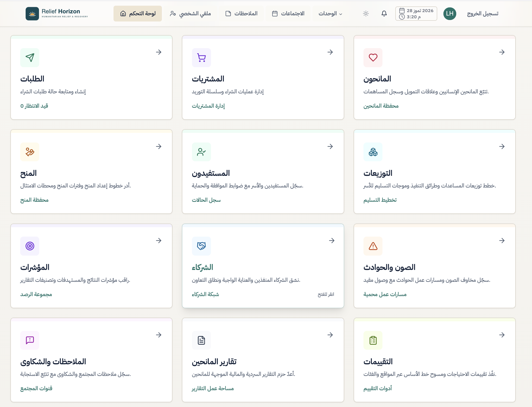Click the handshake icon on الشركاء card
Screen dimensions: 532x407
(201, 246)
